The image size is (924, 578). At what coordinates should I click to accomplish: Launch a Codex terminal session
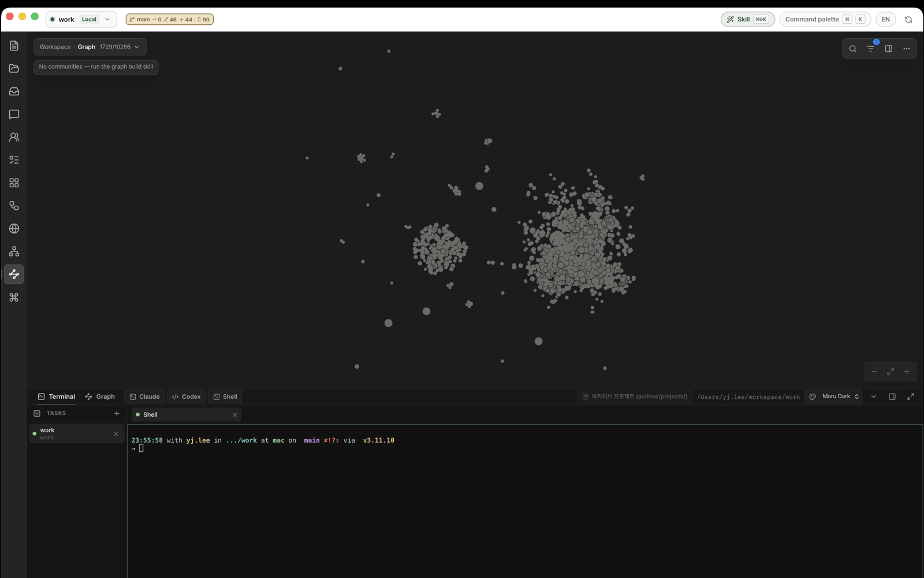(186, 397)
